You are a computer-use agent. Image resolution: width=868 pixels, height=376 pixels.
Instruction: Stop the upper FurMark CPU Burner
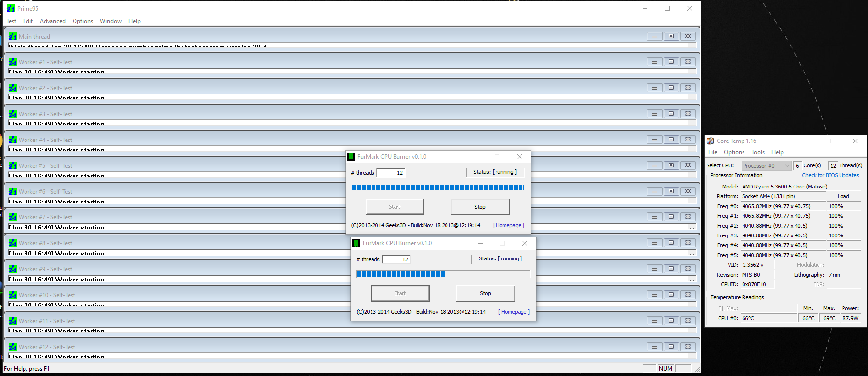pyautogui.click(x=480, y=207)
